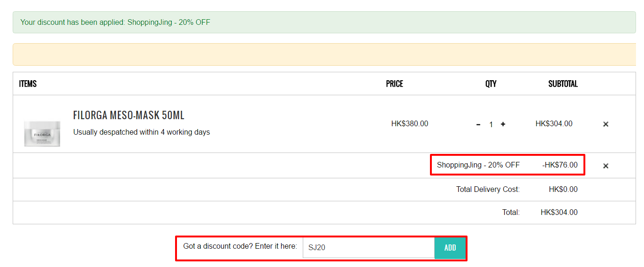644x267 pixels.
Task: Click the ITEMS column header
Action: [x=28, y=84]
